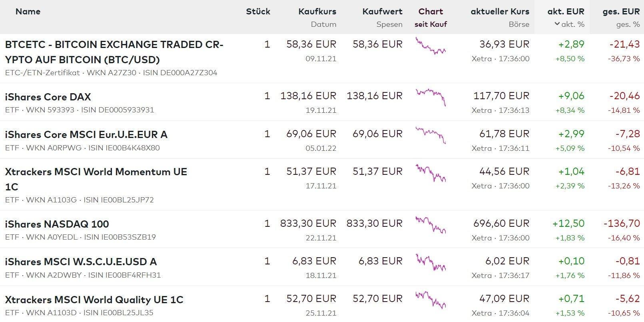Open iShares NASDAQ 100 security page

coord(57,224)
